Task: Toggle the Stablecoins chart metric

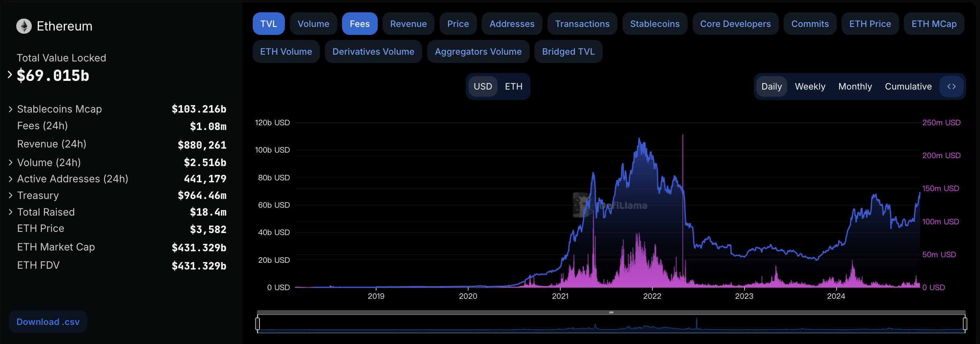Action: pos(655,24)
